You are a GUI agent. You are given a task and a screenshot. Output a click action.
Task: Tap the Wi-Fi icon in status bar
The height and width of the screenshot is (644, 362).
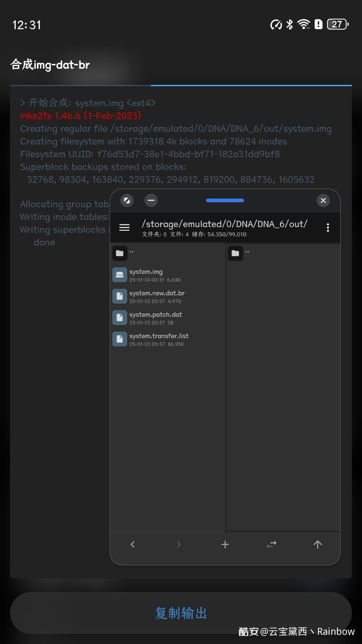click(304, 24)
